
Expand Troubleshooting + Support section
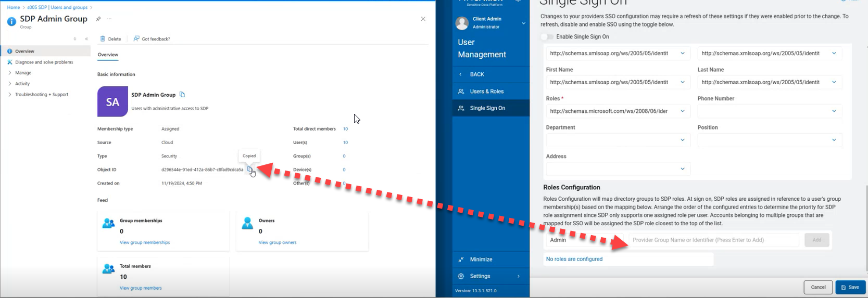click(x=10, y=95)
